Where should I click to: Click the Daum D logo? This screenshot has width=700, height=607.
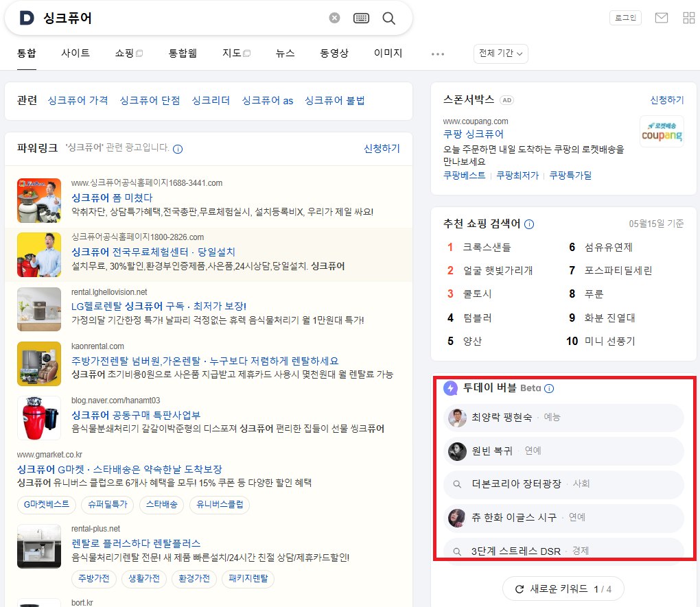(x=27, y=19)
